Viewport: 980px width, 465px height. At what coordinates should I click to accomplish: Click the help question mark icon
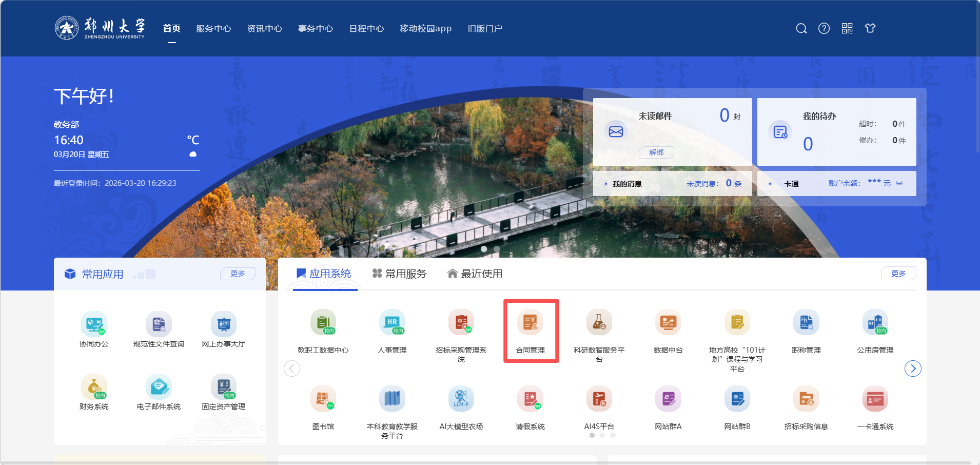824,29
